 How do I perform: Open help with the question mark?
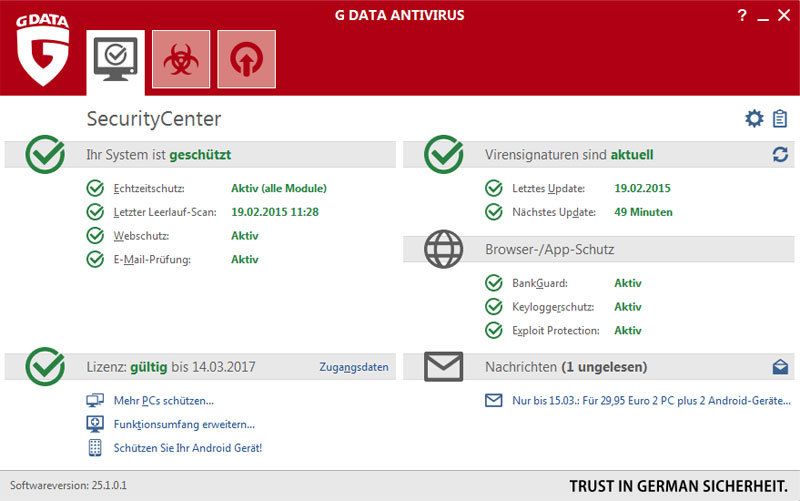pyautogui.click(x=742, y=15)
